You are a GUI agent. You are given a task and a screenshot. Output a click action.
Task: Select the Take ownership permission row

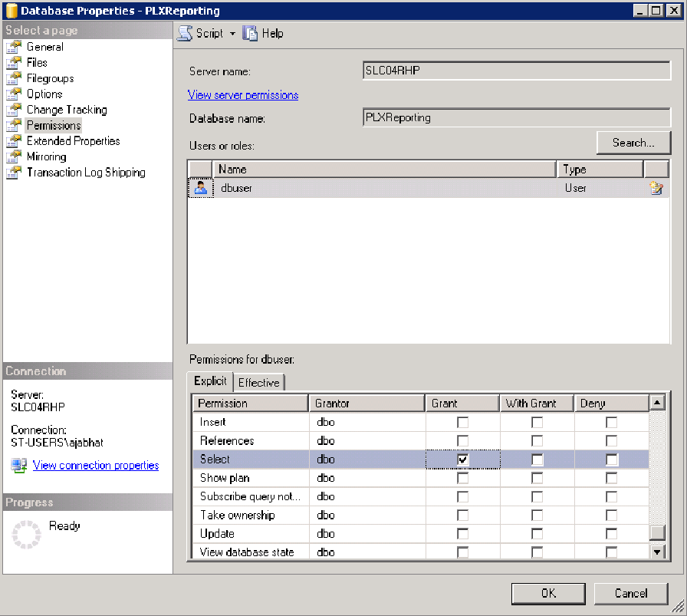pos(421,516)
